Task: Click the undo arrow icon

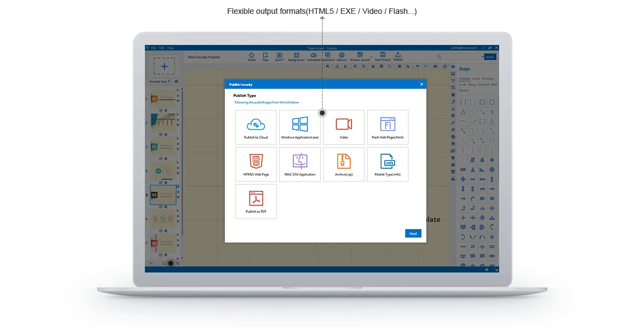Action: 417,66
